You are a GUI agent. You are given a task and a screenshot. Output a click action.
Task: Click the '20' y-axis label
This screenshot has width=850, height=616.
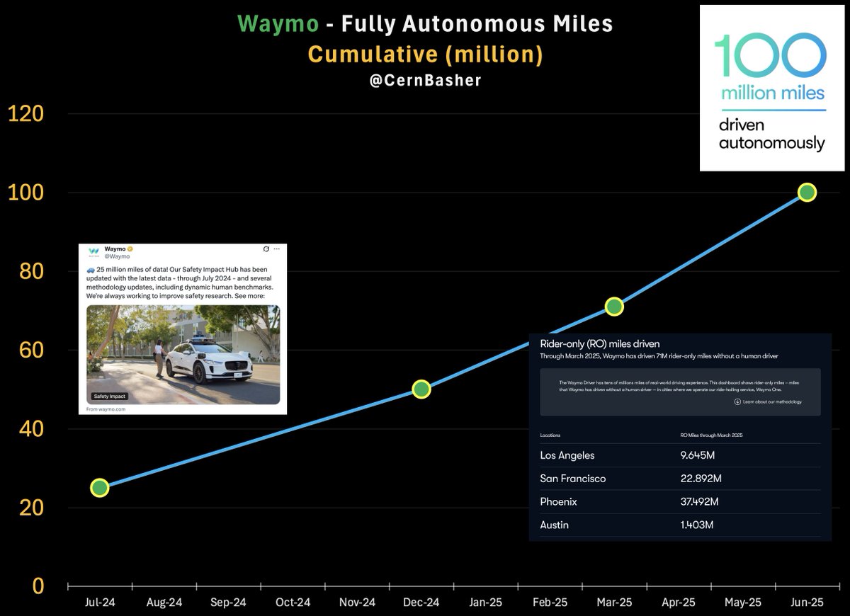click(x=33, y=508)
